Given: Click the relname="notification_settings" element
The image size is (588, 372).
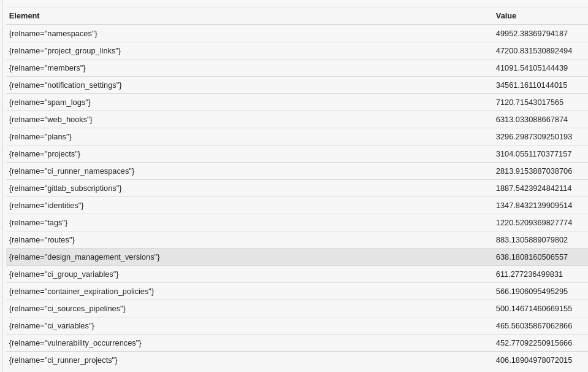Looking at the screenshot, I should click(66, 85).
